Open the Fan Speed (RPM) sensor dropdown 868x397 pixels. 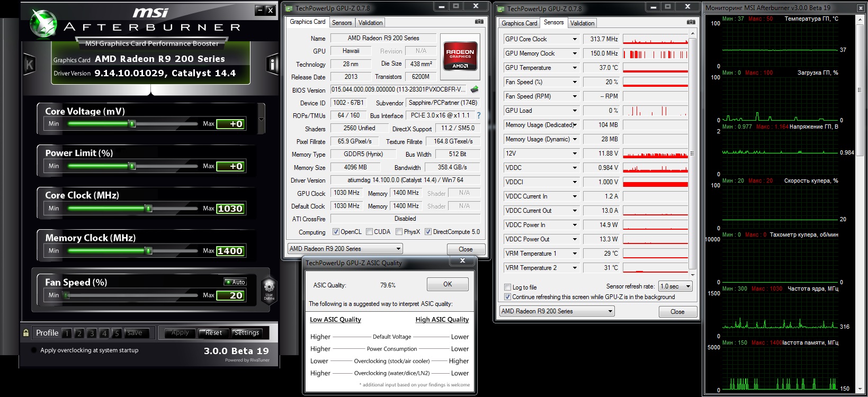coord(575,96)
